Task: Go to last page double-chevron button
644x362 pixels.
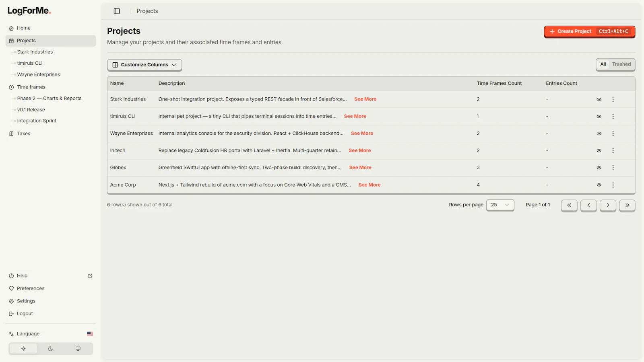Action: point(627,205)
